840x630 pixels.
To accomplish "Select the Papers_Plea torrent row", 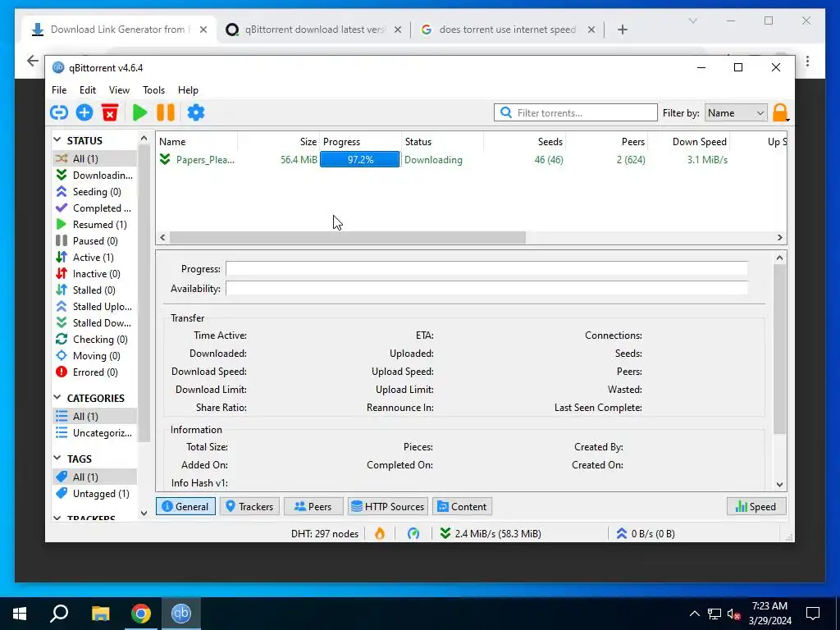I will point(472,160).
